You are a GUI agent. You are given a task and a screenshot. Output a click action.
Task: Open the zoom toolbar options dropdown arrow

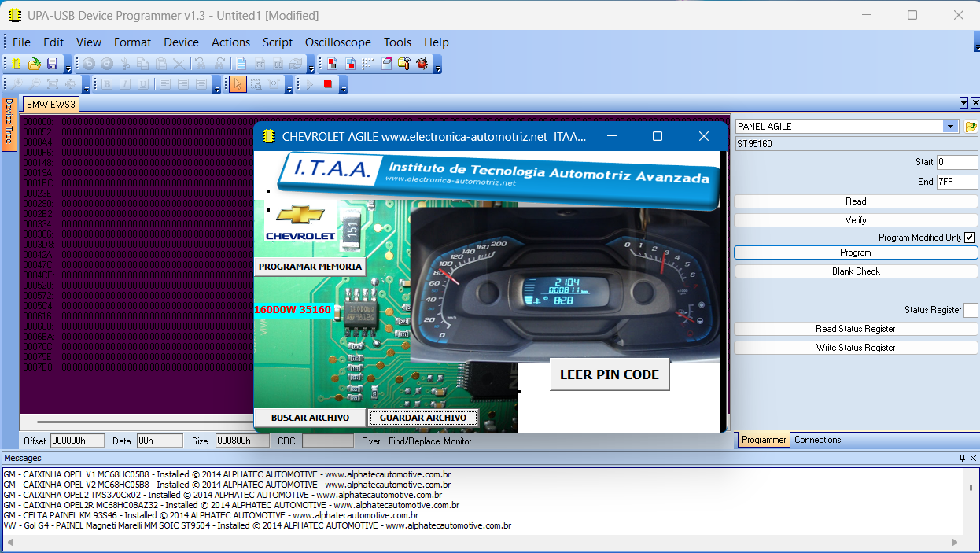point(87,85)
